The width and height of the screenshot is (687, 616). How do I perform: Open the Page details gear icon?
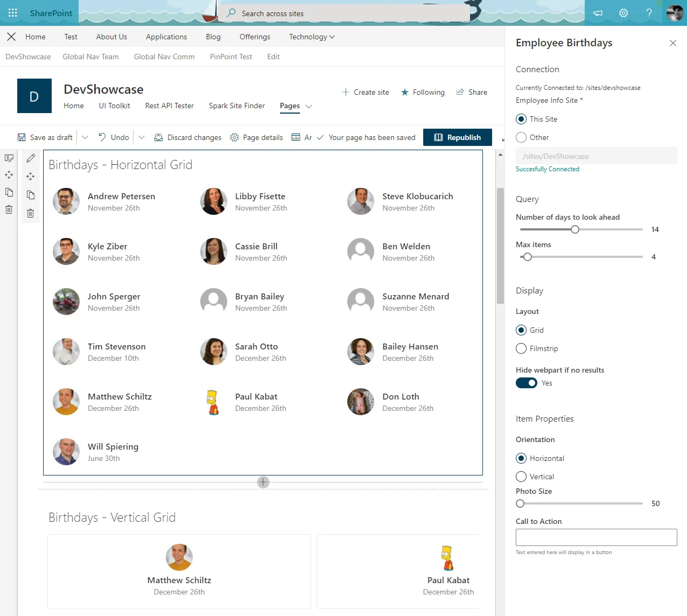(x=234, y=137)
